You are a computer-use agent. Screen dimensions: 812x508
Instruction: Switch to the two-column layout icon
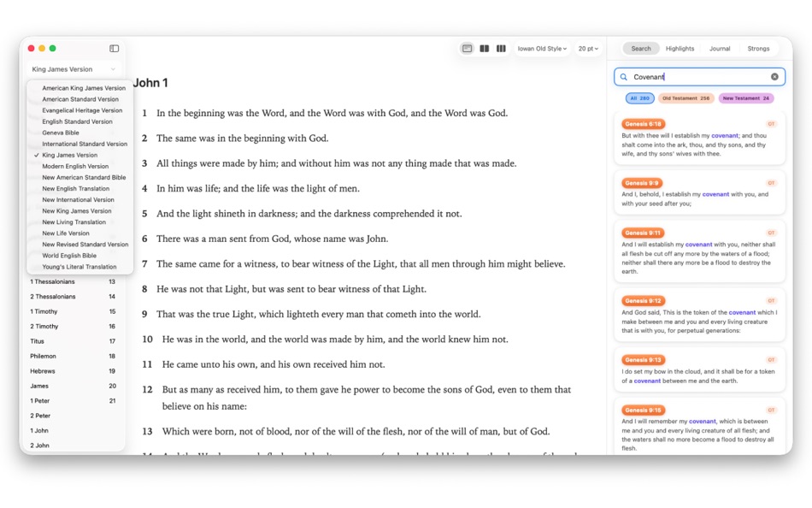pos(486,49)
